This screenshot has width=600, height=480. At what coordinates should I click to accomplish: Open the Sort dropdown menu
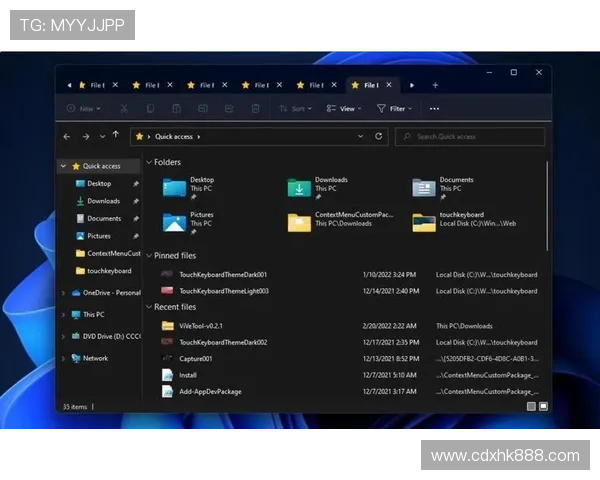[x=295, y=109]
